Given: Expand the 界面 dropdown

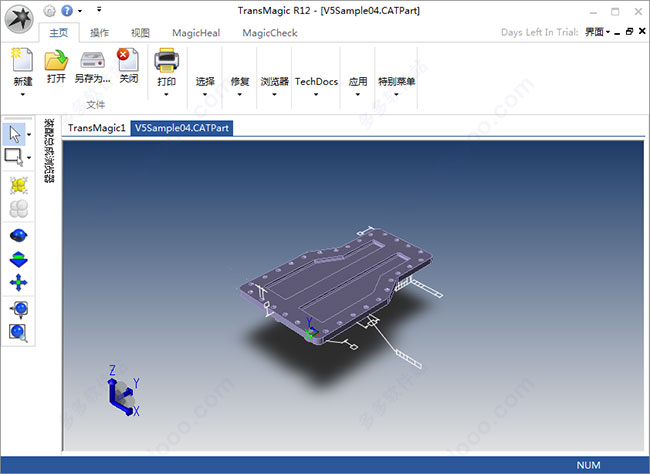Looking at the screenshot, I should pos(597,32).
